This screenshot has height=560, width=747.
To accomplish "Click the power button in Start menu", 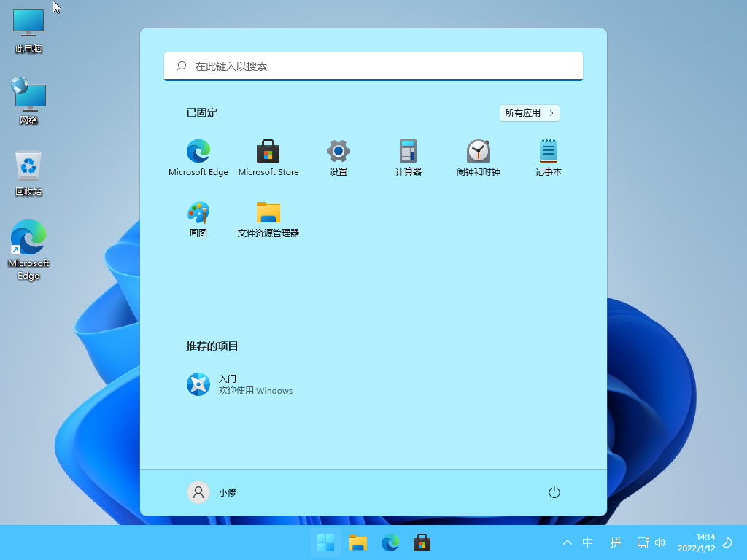I will 554,492.
